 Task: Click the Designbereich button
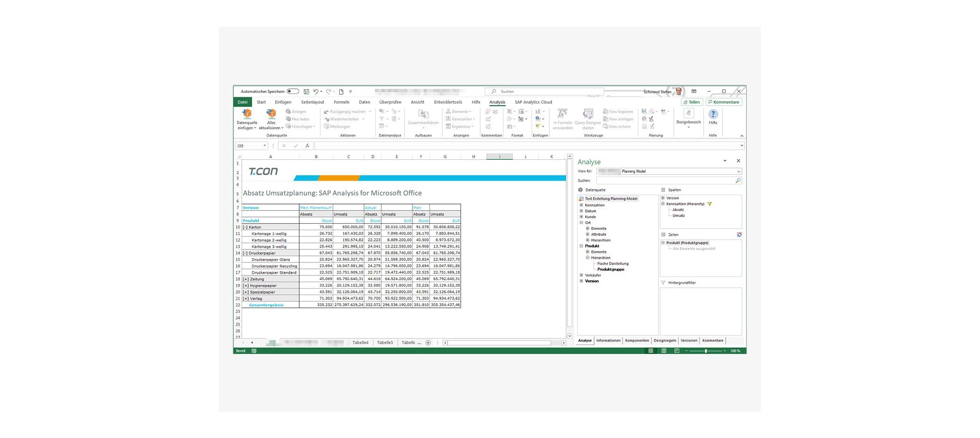tap(688, 117)
